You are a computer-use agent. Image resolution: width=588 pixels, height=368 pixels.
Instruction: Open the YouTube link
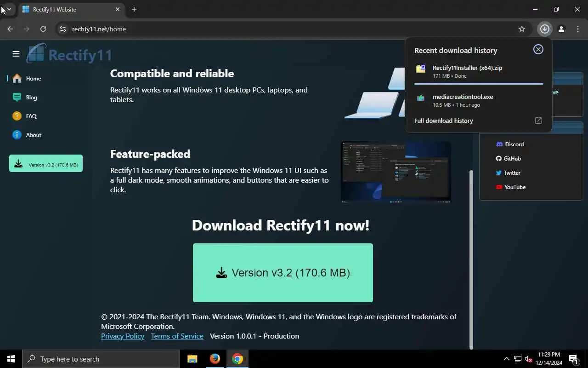coord(510,187)
